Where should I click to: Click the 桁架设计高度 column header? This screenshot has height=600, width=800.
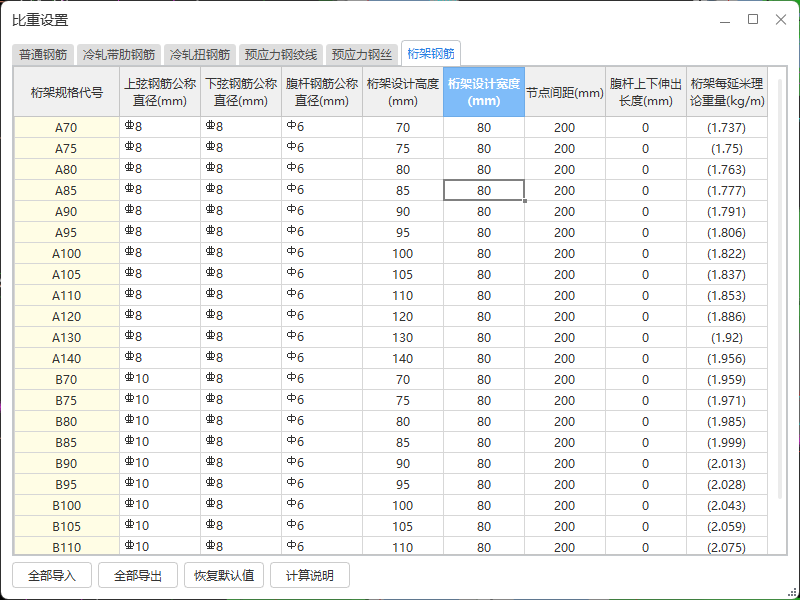[x=403, y=92]
